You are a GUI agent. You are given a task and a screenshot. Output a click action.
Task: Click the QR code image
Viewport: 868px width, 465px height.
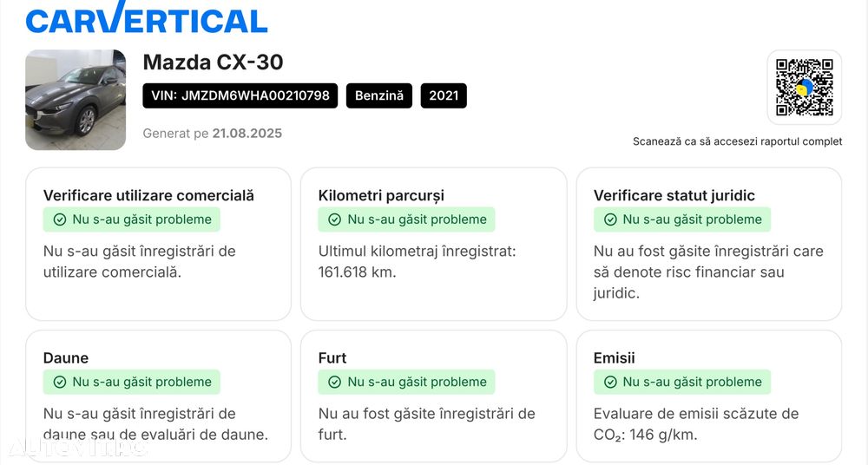[804, 88]
